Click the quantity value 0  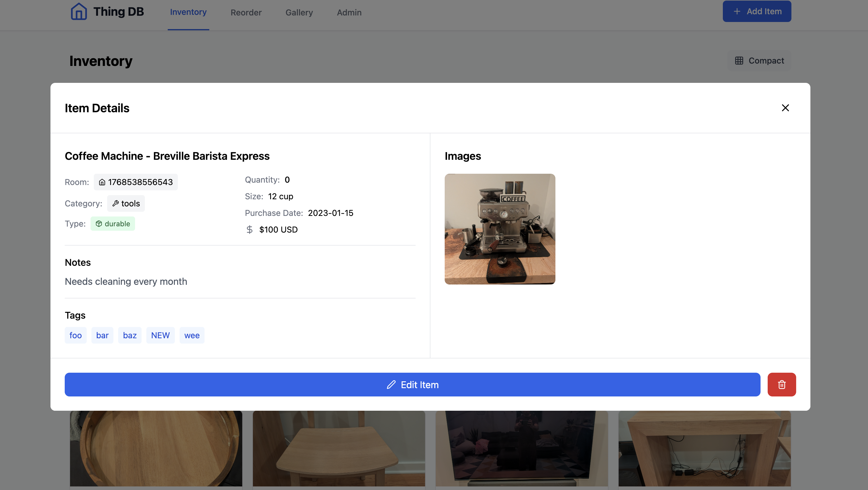[x=287, y=180]
